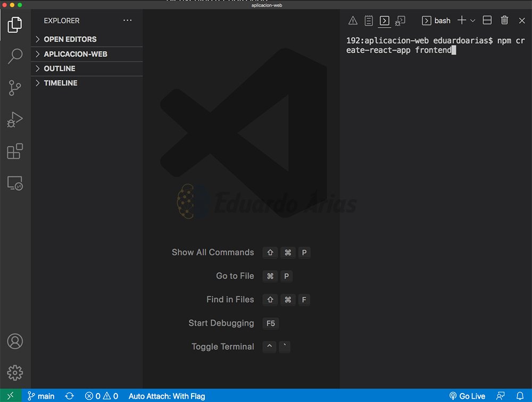Open the Explorer view in activity bar
Image resolution: width=532 pixels, height=402 pixels.
15,25
